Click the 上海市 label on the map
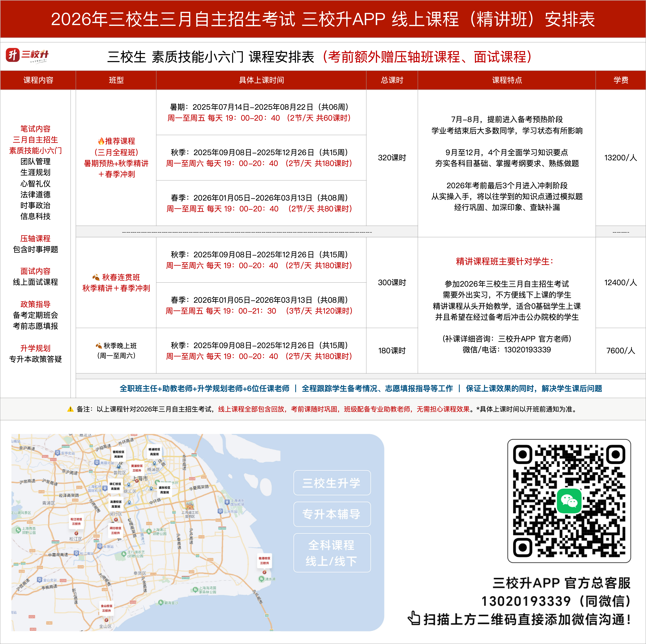 (140, 478)
